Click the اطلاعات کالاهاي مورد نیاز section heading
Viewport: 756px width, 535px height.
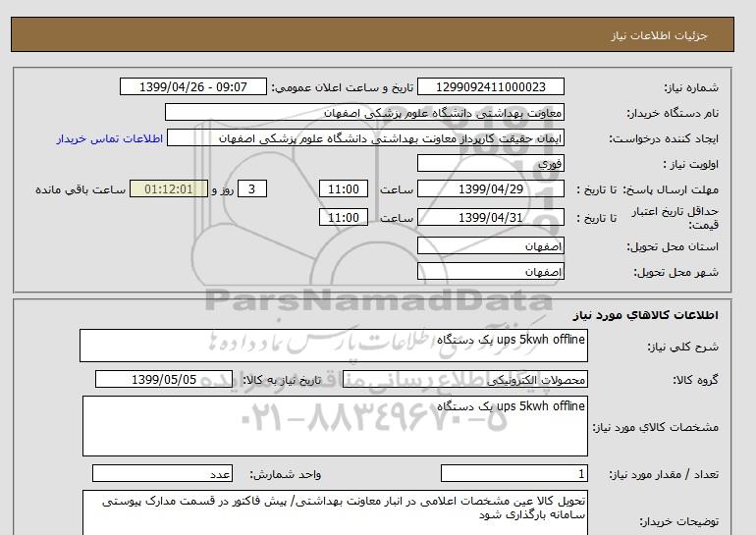point(646,315)
